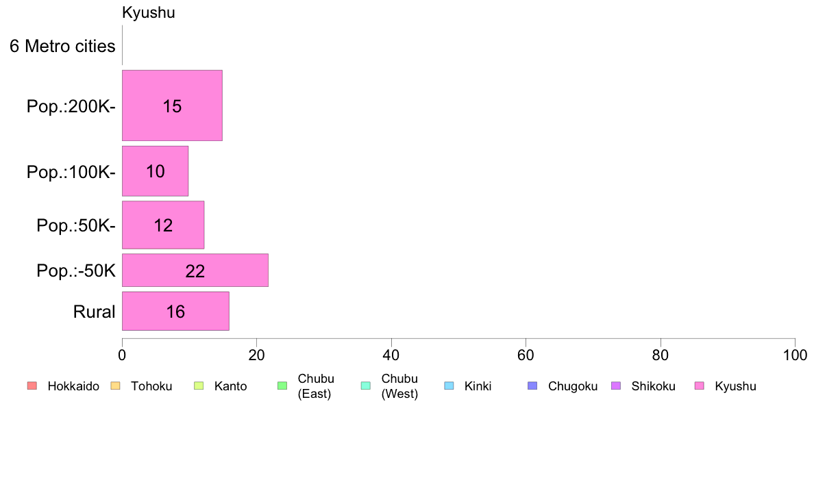The height and width of the screenshot is (504, 814).
Task: Click the Shikoku legend text label
Action: tap(653, 386)
